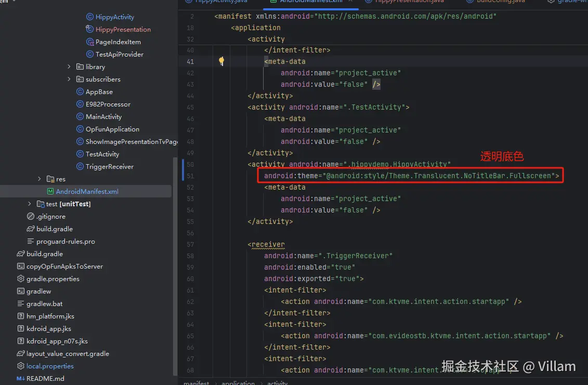This screenshot has width=588, height=385.
Task: Click the E982Processor class icon
Action: click(x=80, y=104)
